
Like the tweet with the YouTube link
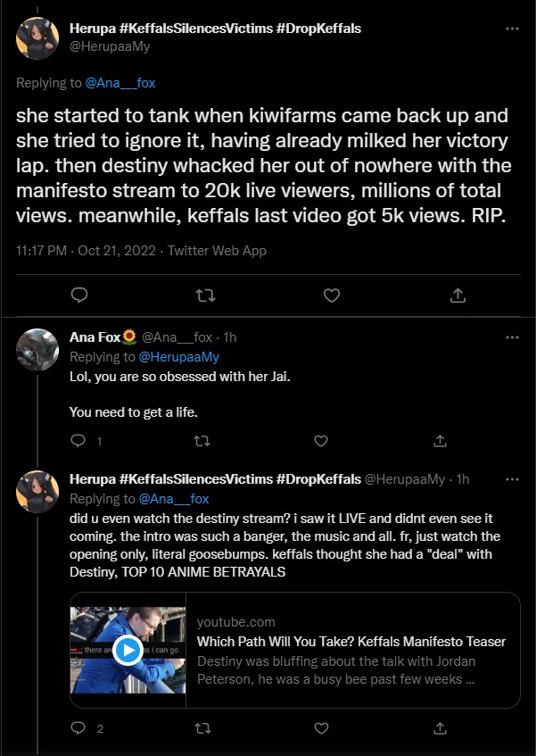(x=320, y=728)
